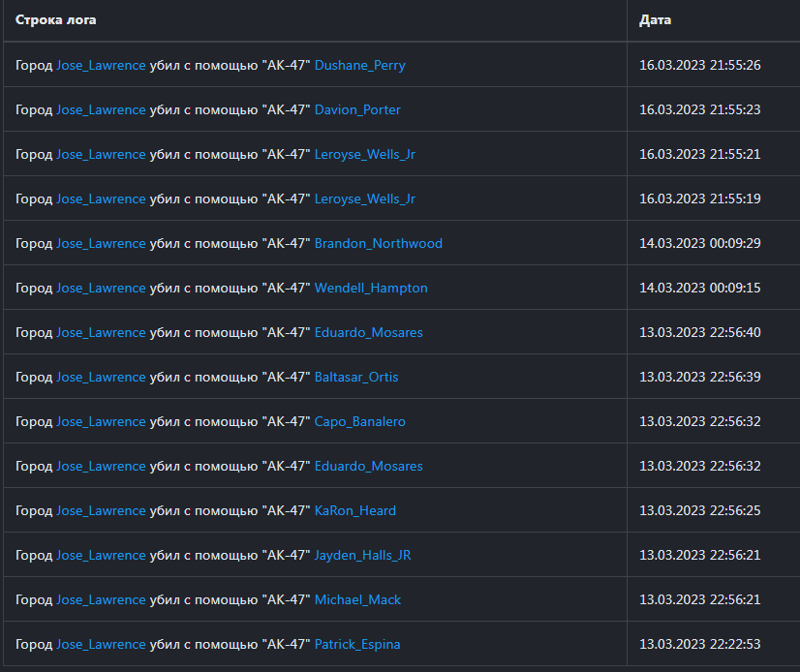
Task: Click the date cell 13.03.2023 22:22:53
Action: (x=699, y=645)
